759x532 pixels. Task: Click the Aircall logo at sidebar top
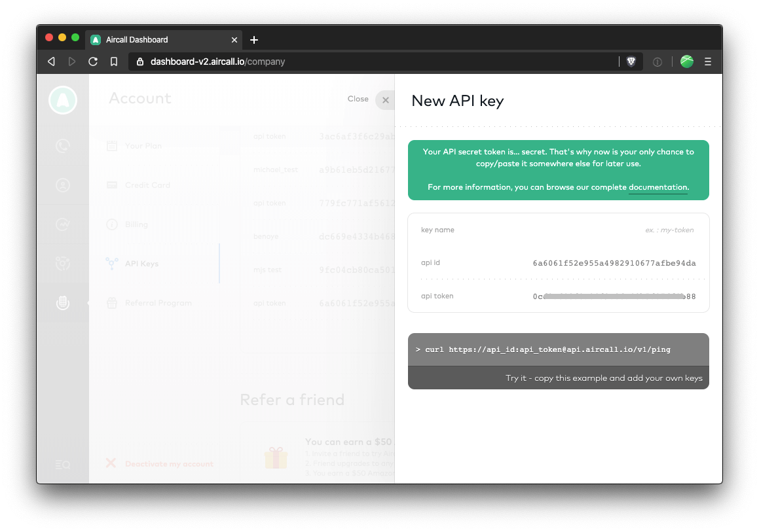click(63, 99)
